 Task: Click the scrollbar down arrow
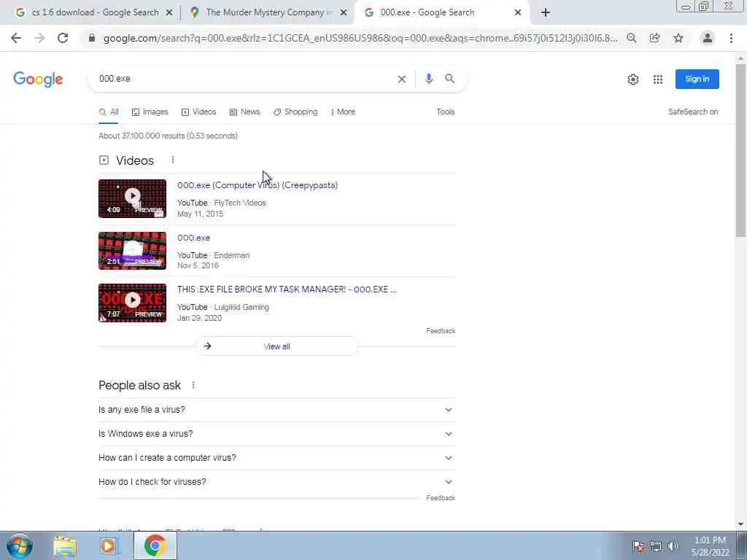click(740, 524)
